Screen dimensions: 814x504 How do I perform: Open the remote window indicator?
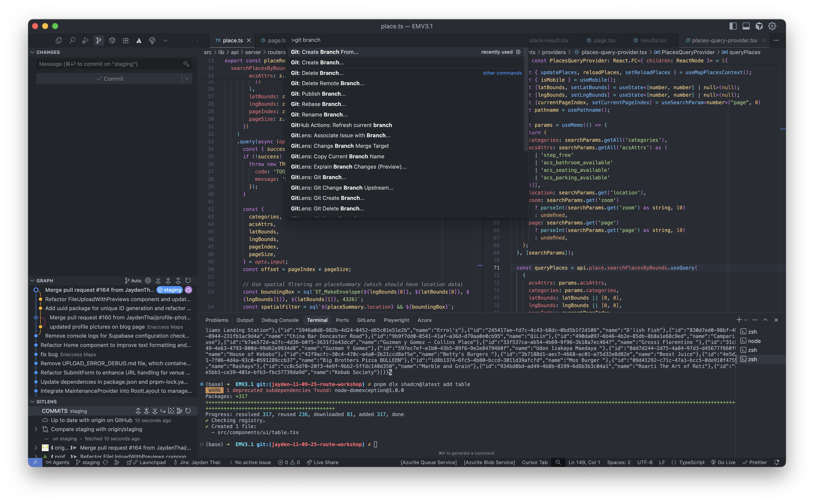click(35, 462)
